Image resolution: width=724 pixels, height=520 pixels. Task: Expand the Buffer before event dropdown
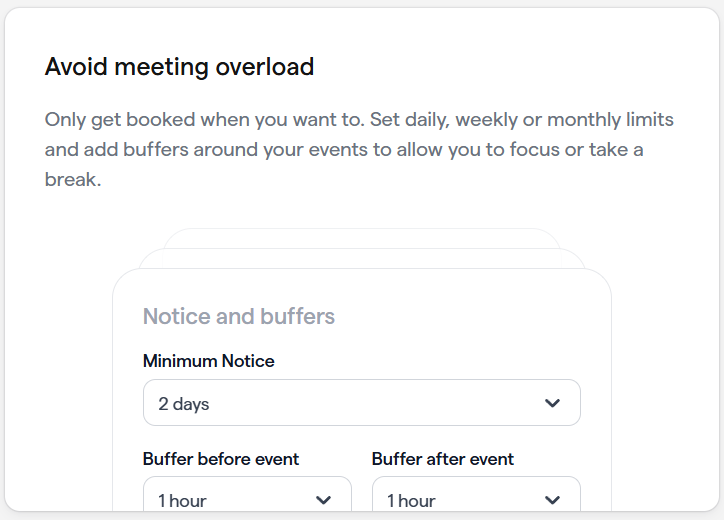pos(247,499)
